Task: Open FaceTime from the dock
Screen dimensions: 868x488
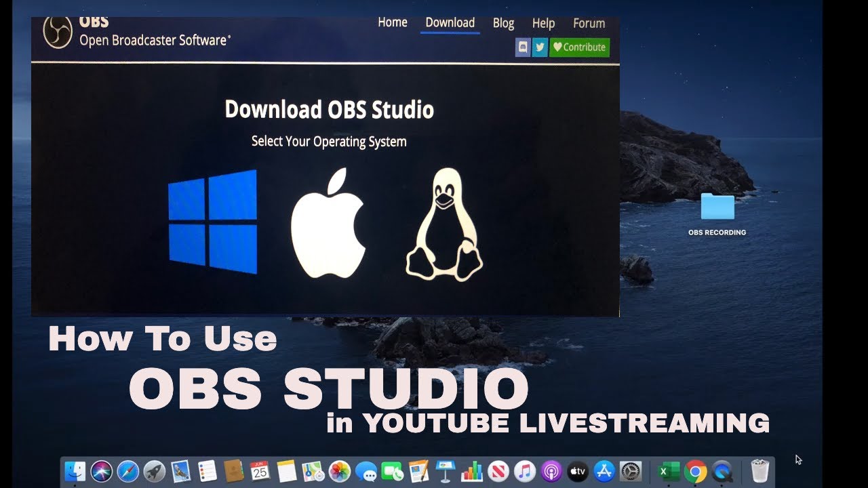Action: [392, 471]
